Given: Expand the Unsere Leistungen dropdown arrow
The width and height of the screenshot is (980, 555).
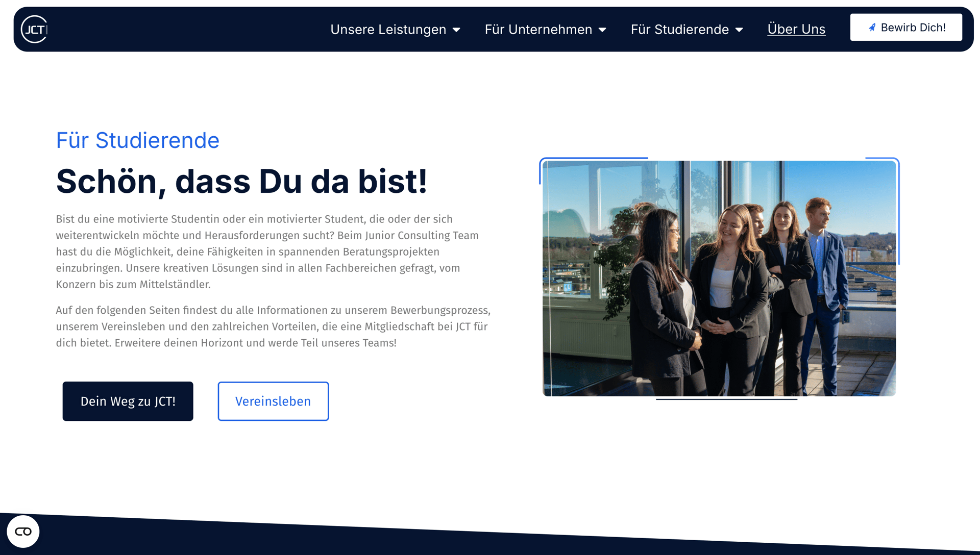Looking at the screenshot, I should pyautogui.click(x=456, y=30).
